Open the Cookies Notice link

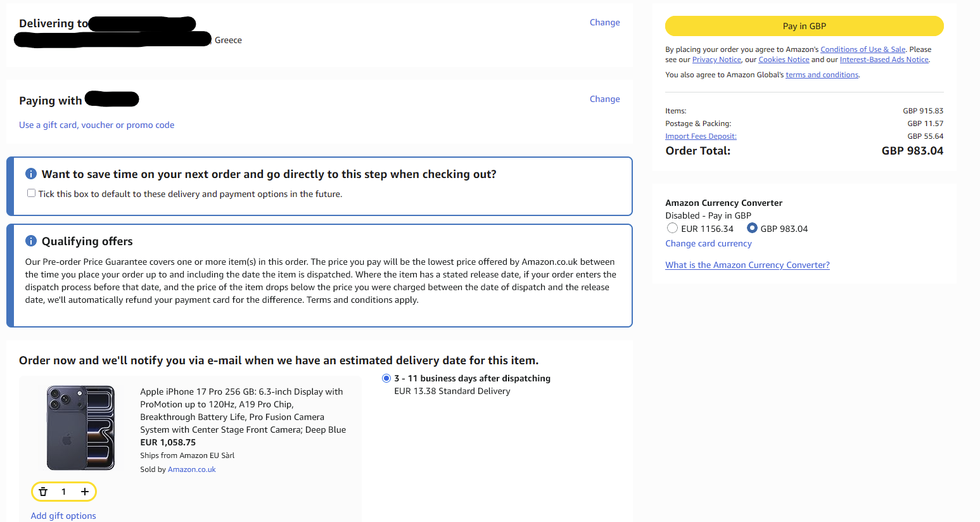tap(784, 60)
